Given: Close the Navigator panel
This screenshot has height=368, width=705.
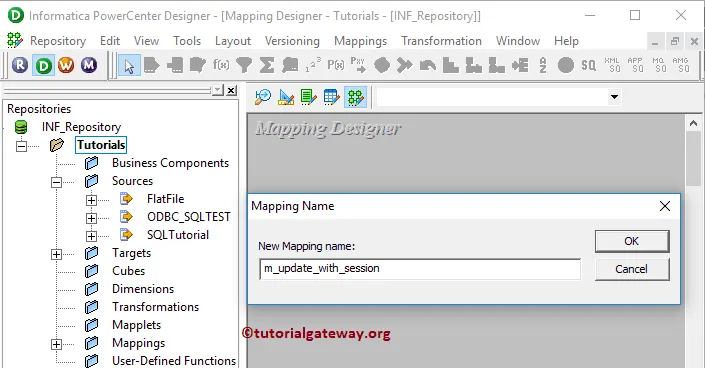Looking at the screenshot, I should coord(231,90).
